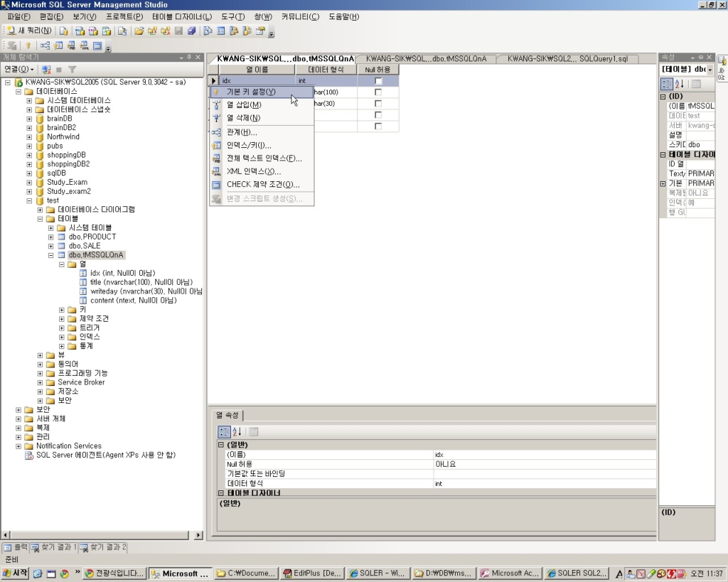This screenshot has width=728, height=582.
Task: Click the 열 속성 tab
Action: (227, 415)
